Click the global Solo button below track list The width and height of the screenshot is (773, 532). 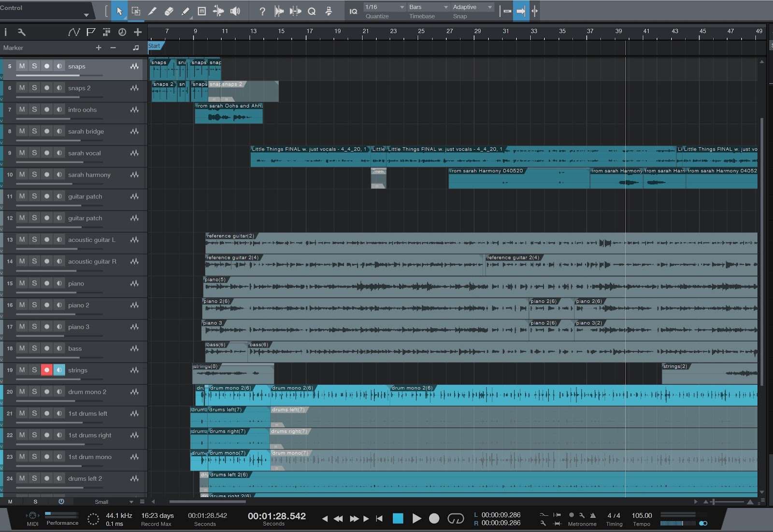pos(35,502)
